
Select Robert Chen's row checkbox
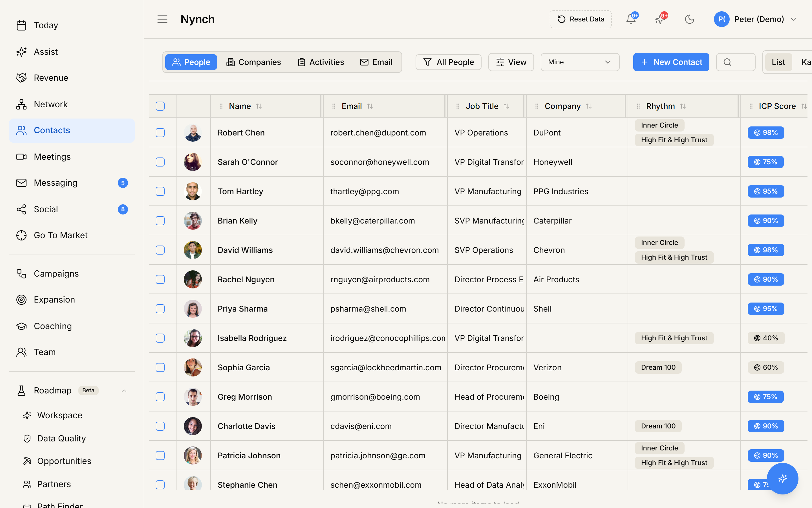point(160,133)
